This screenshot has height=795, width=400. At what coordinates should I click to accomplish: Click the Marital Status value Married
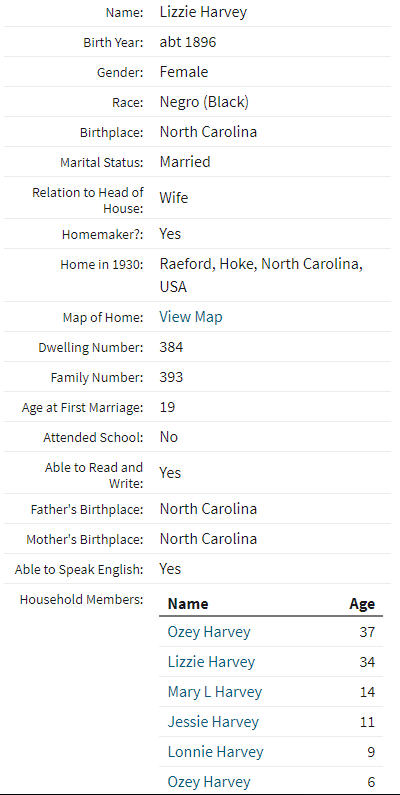click(x=185, y=162)
